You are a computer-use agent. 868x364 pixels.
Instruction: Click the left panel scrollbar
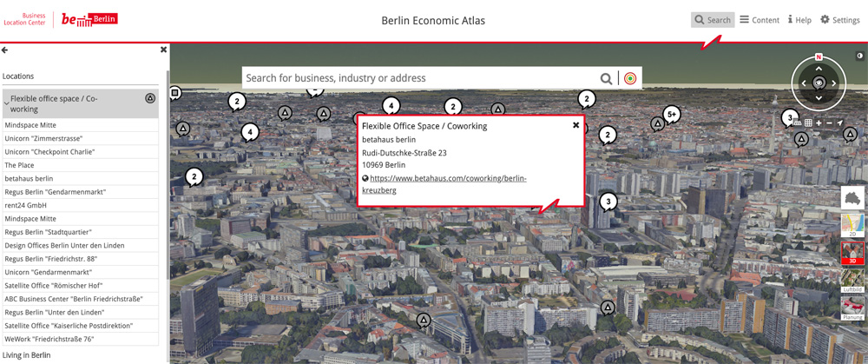[168, 175]
